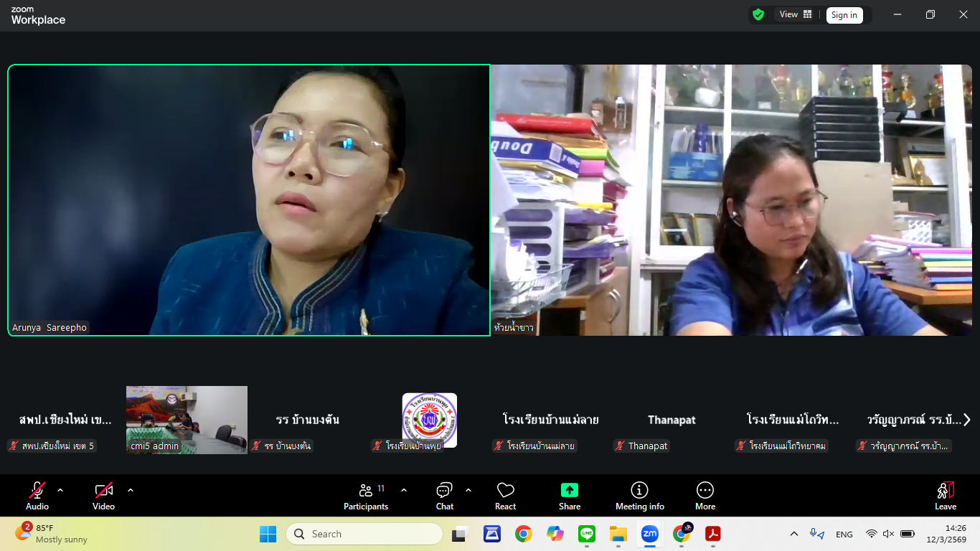Unmute the microphone with Audio button
Image resolution: width=980 pixels, height=551 pixels.
(x=37, y=496)
